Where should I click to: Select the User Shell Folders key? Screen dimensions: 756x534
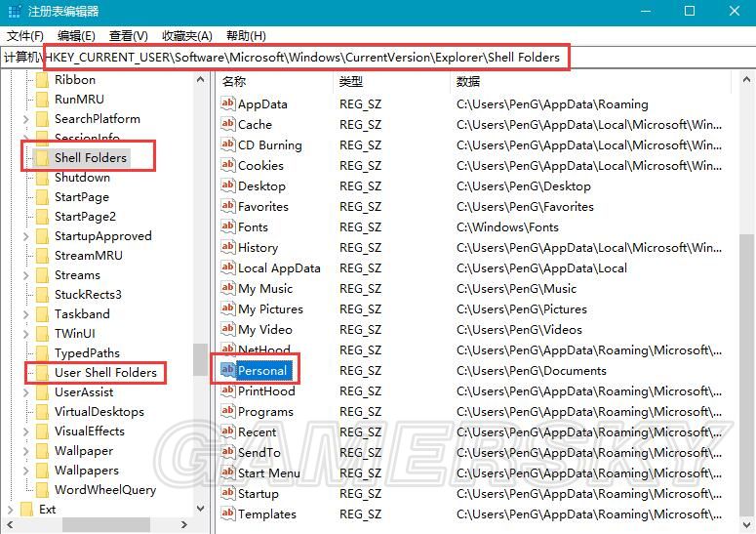(x=105, y=373)
